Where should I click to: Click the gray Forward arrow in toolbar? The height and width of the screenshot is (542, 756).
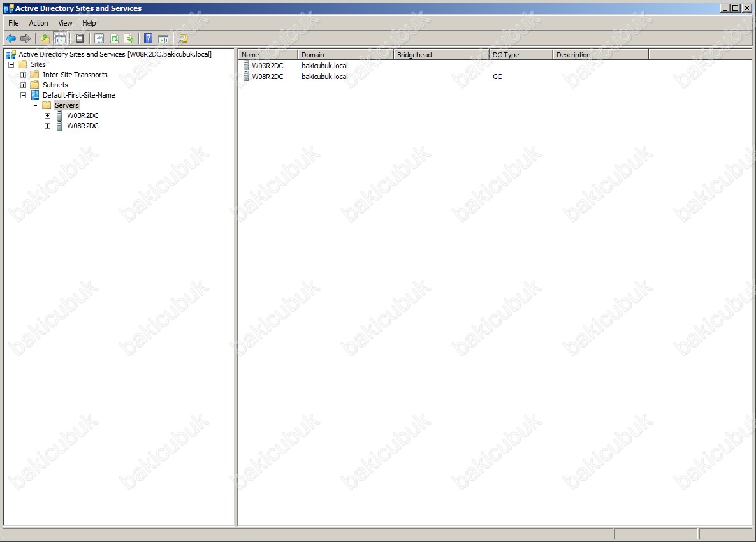coord(25,38)
